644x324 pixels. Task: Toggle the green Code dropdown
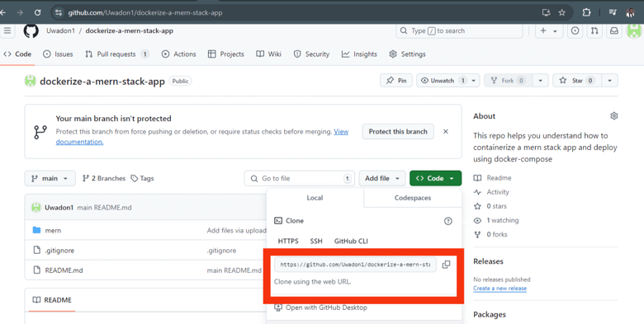pyautogui.click(x=435, y=178)
